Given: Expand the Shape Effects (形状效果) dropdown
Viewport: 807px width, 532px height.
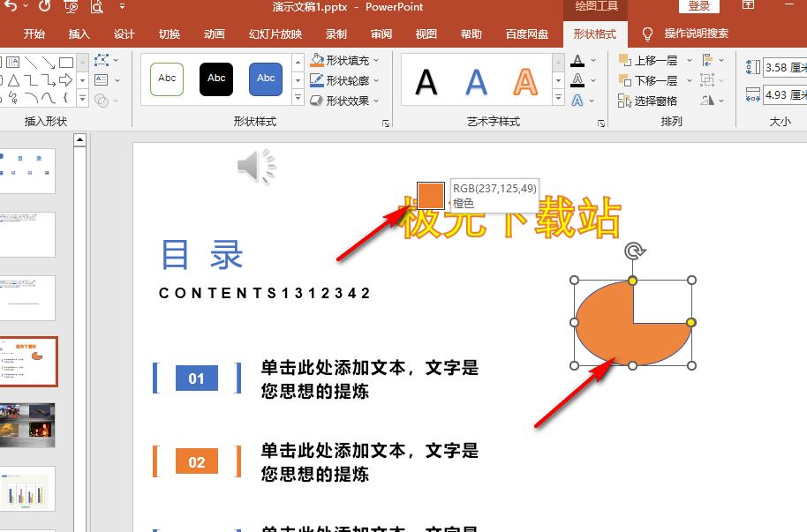Looking at the screenshot, I should 345,101.
